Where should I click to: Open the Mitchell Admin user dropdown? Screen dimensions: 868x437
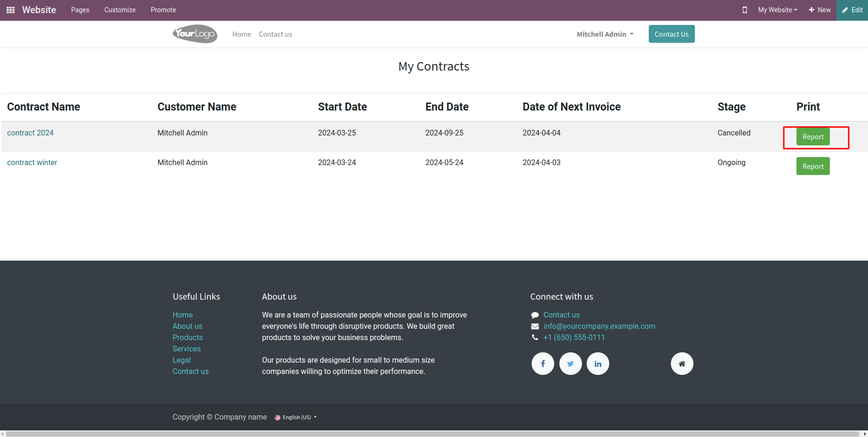(605, 34)
